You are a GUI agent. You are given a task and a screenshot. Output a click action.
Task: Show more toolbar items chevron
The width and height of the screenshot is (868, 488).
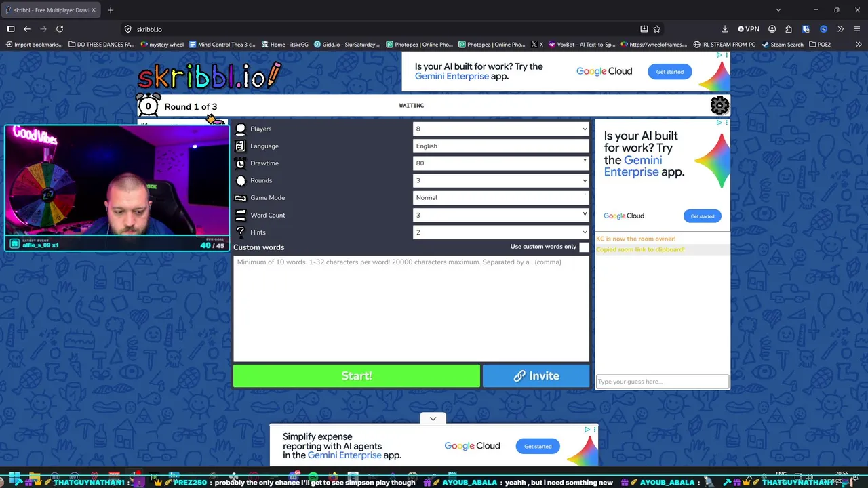tap(840, 29)
